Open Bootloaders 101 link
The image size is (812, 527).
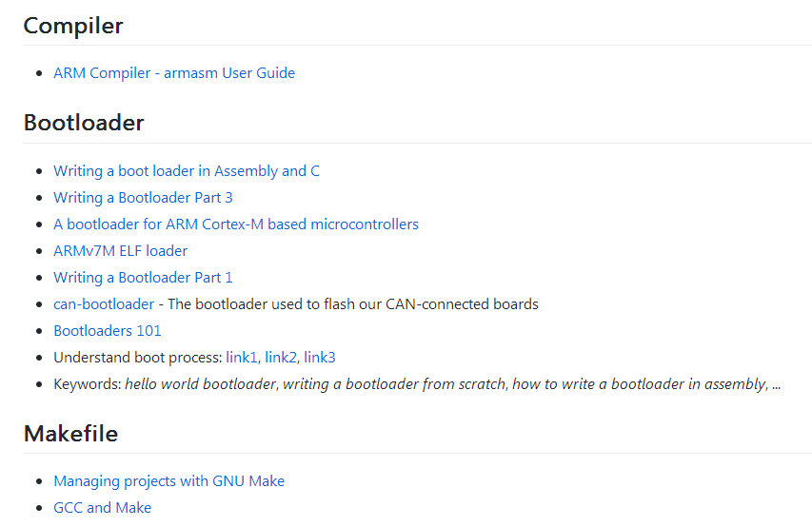pyautogui.click(x=108, y=331)
